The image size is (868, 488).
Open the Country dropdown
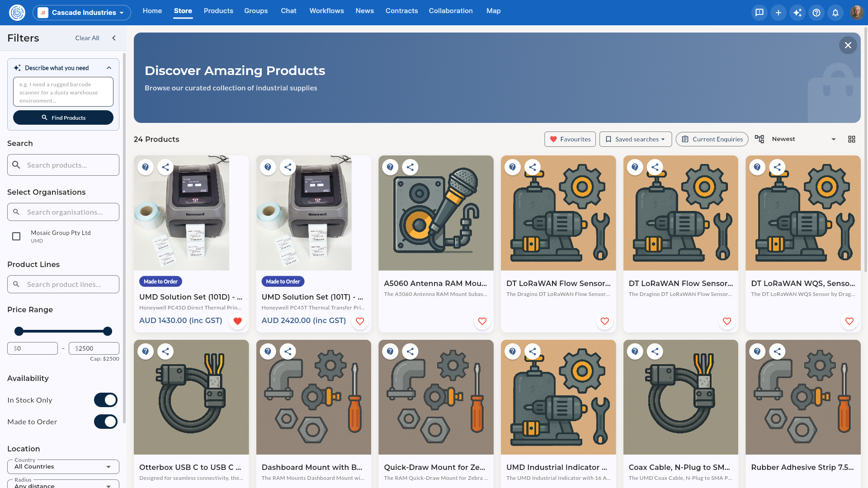(x=63, y=467)
